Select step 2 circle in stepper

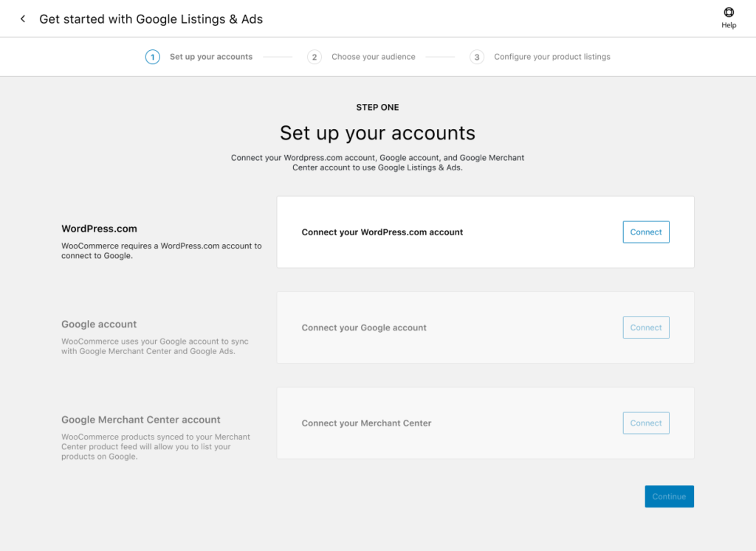pos(315,57)
